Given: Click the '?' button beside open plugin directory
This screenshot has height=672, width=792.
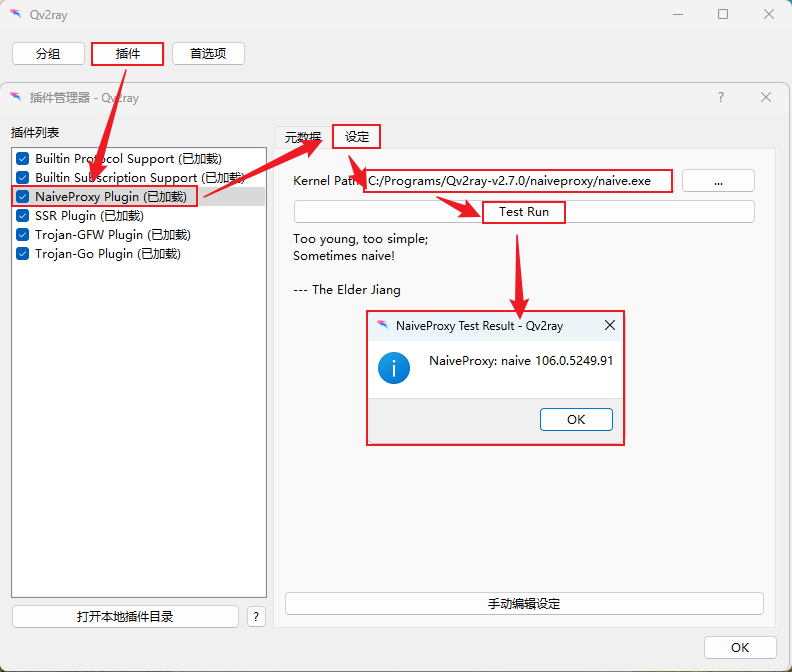Looking at the screenshot, I should pyautogui.click(x=256, y=616).
